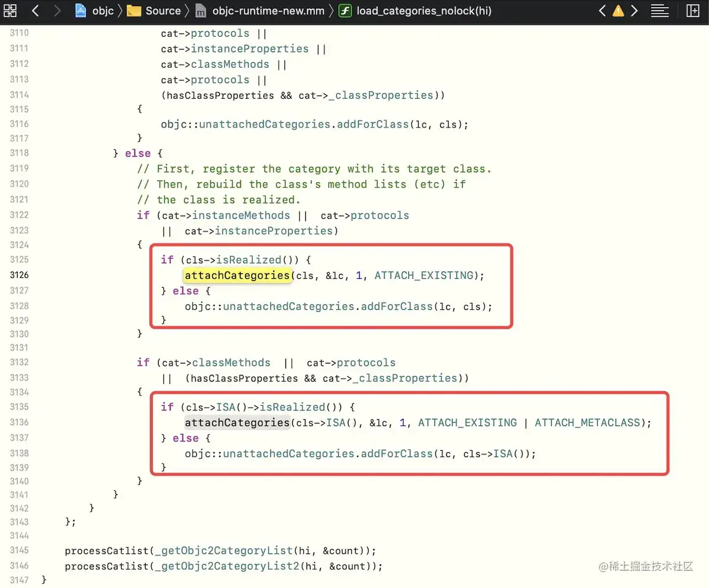Click the yellow warning issue icon
This screenshot has height=588, width=709.
click(618, 11)
